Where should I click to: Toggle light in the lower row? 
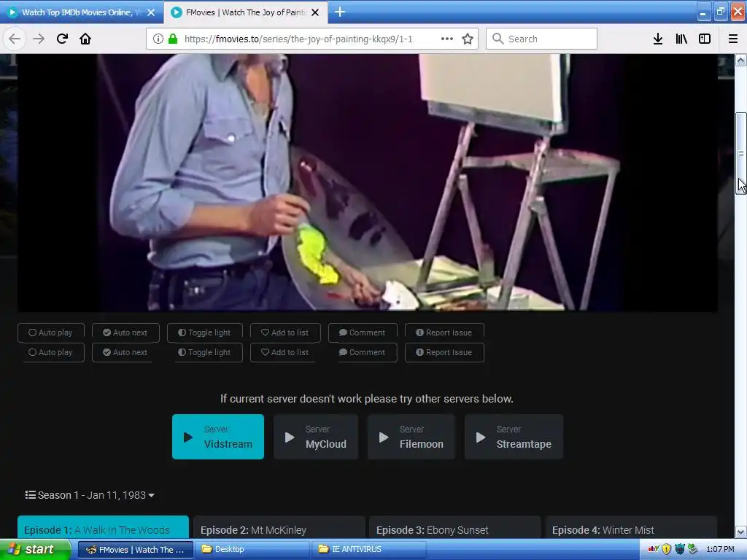click(205, 352)
